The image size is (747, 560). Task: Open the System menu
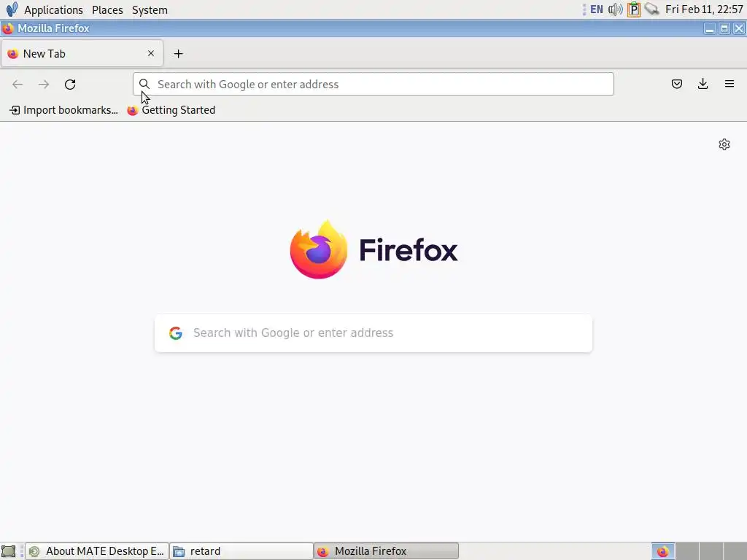150,10
